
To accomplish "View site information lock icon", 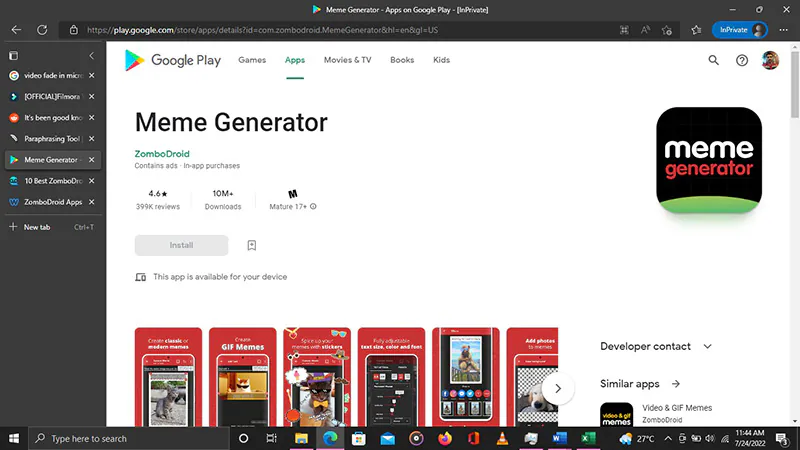I will coord(74,30).
